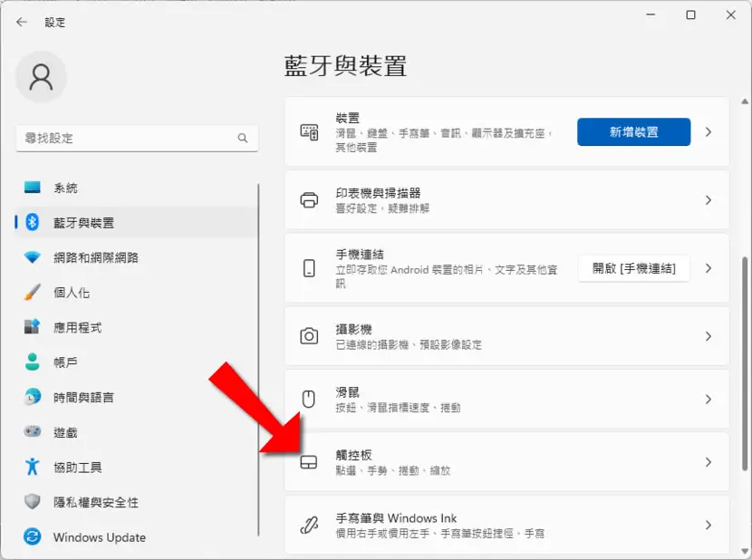Expand the 攝影機 row chevron
752x560 pixels.
pos(709,336)
